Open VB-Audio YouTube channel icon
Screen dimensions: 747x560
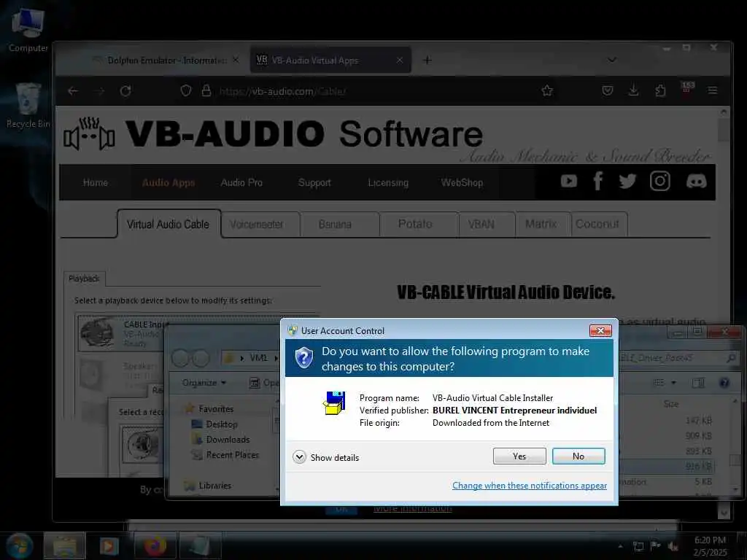coord(569,181)
